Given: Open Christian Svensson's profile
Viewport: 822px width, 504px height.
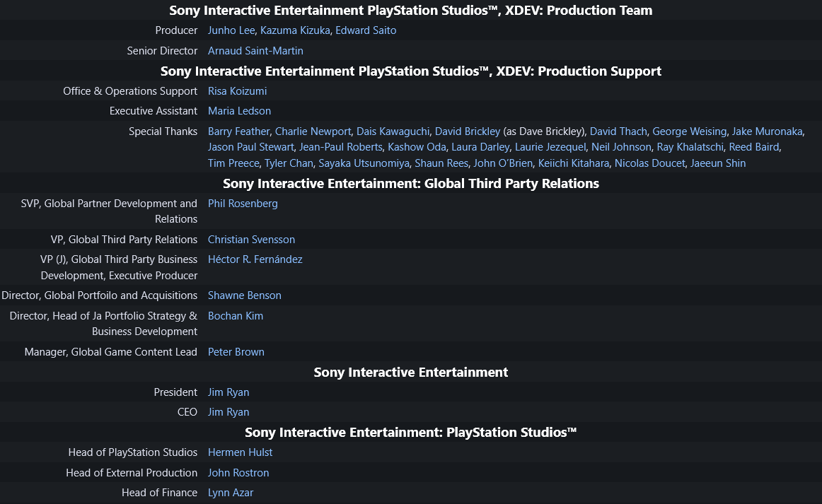Looking at the screenshot, I should coord(251,240).
